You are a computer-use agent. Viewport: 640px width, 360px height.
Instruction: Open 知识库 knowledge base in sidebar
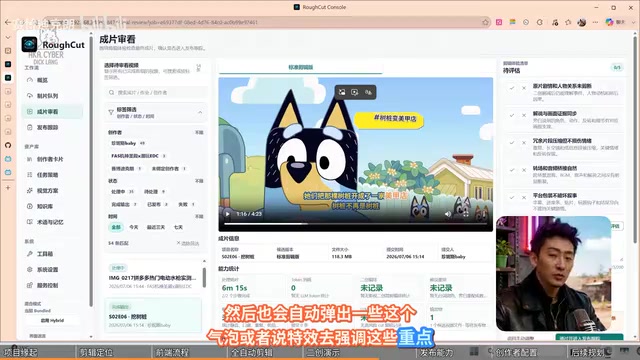[x=52, y=207]
